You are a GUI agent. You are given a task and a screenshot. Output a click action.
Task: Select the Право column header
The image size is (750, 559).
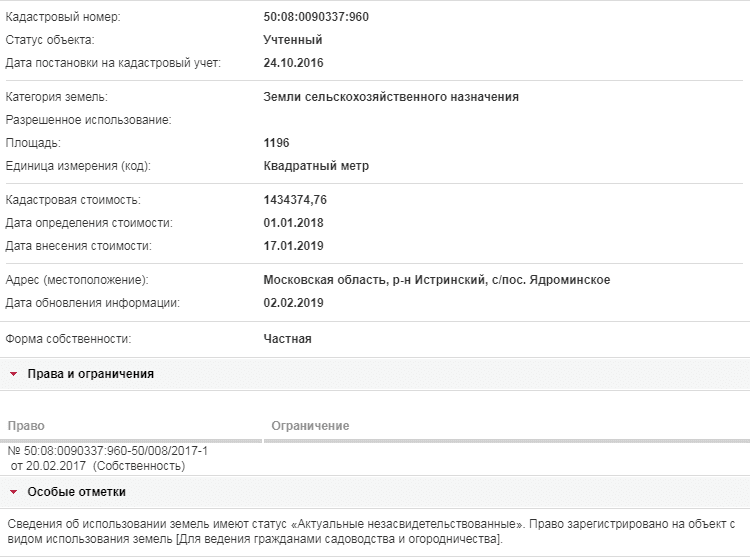(26, 426)
